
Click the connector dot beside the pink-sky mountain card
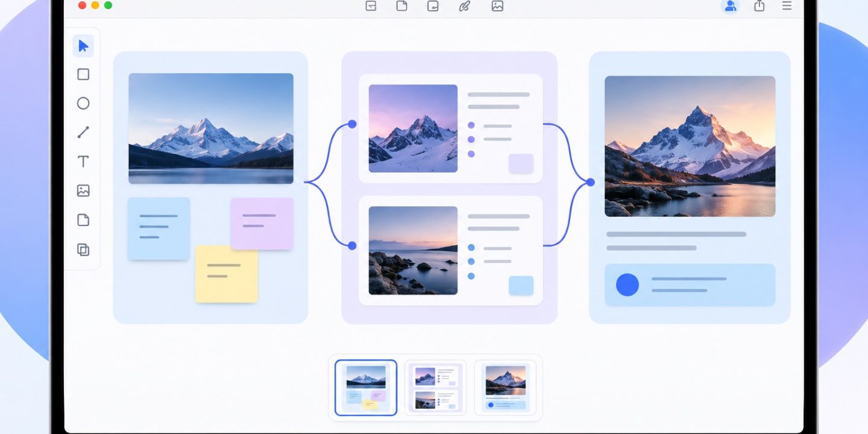[x=352, y=124]
